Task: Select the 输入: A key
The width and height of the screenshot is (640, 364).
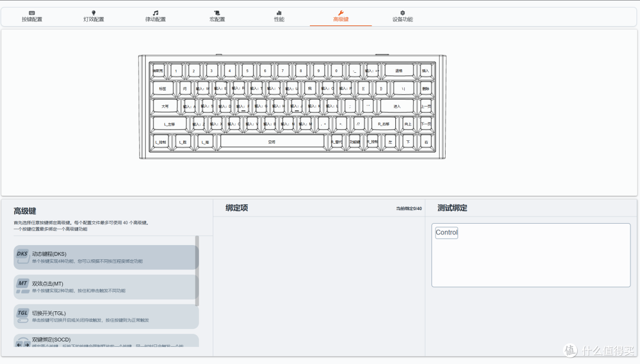Action: point(189,106)
